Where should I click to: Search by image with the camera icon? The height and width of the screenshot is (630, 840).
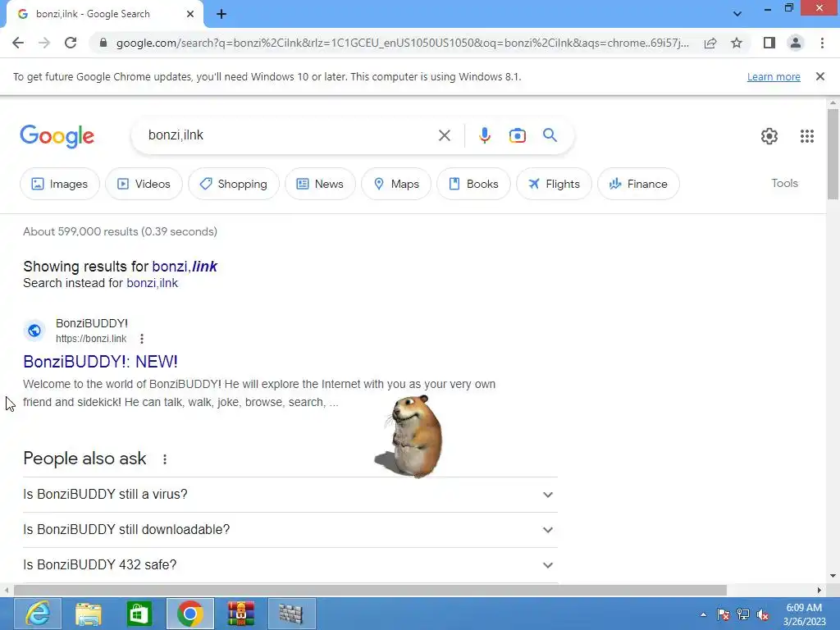pos(517,135)
